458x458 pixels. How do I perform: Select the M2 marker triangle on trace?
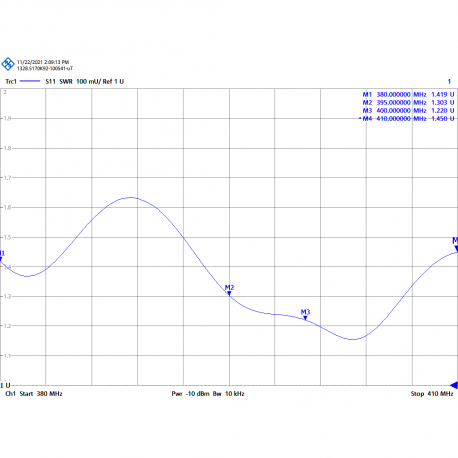click(x=229, y=293)
